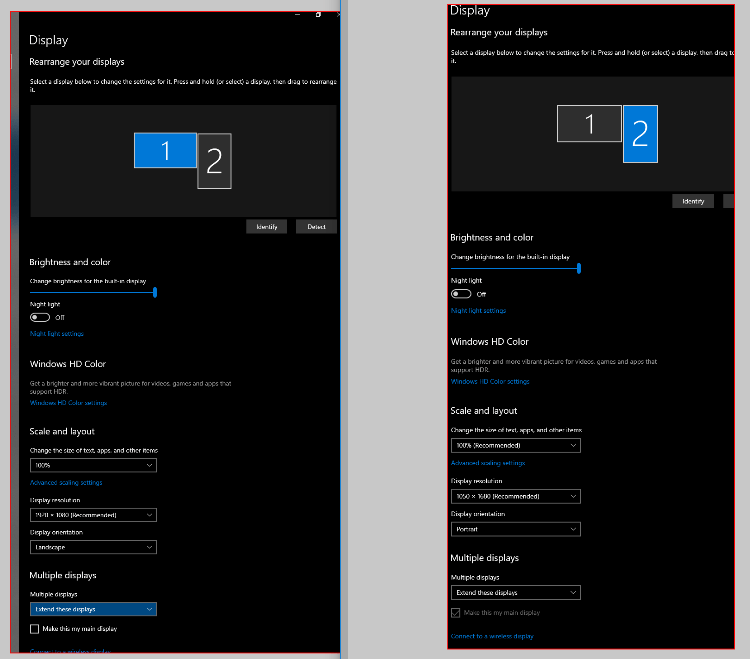Select display 1 in left window arrangement

[165, 150]
